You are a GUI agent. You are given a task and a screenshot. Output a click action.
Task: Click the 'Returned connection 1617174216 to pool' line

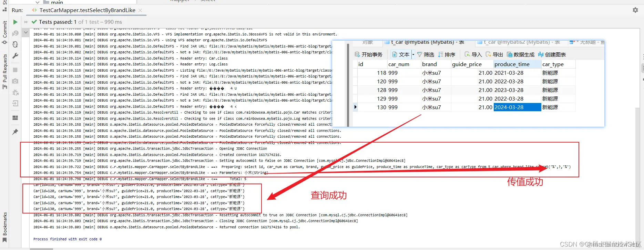[167, 227]
